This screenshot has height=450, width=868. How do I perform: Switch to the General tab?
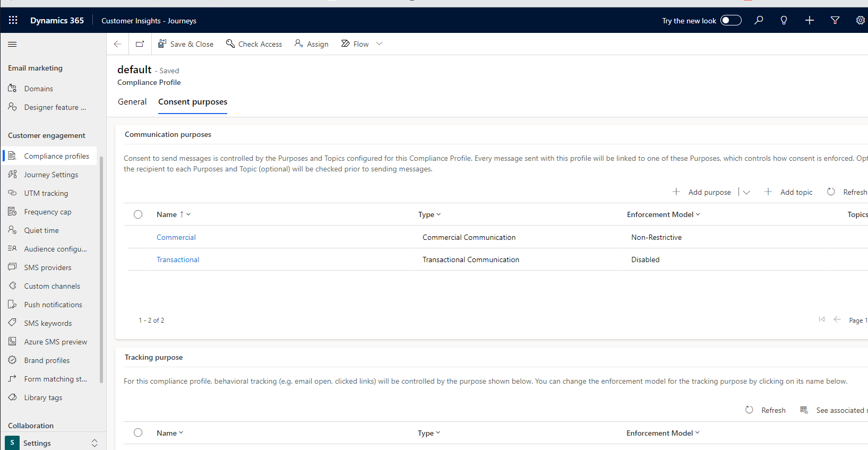click(132, 102)
